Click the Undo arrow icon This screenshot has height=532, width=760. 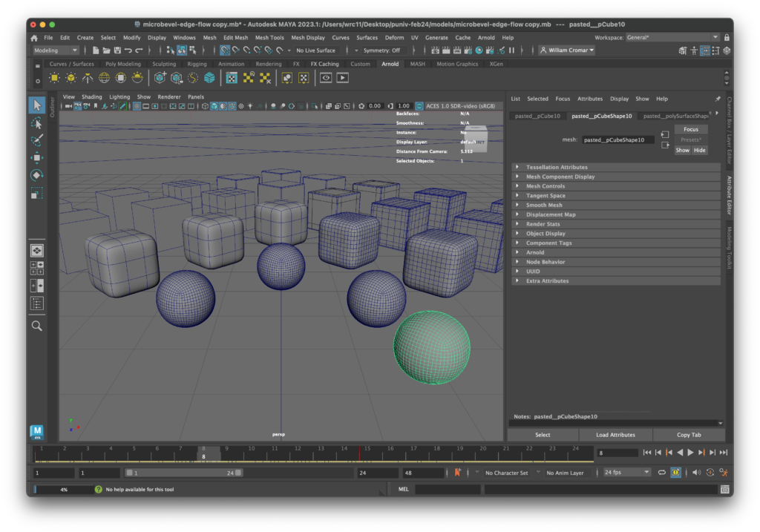coord(128,50)
